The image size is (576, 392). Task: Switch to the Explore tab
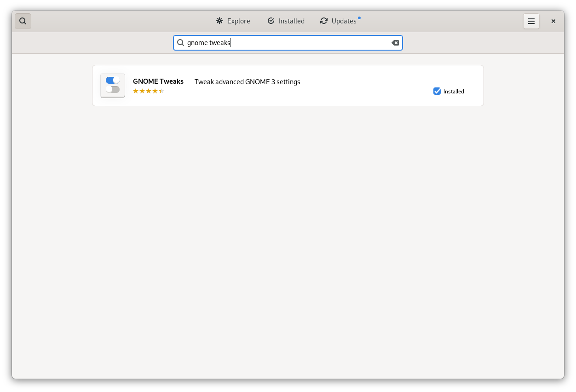(232, 21)
